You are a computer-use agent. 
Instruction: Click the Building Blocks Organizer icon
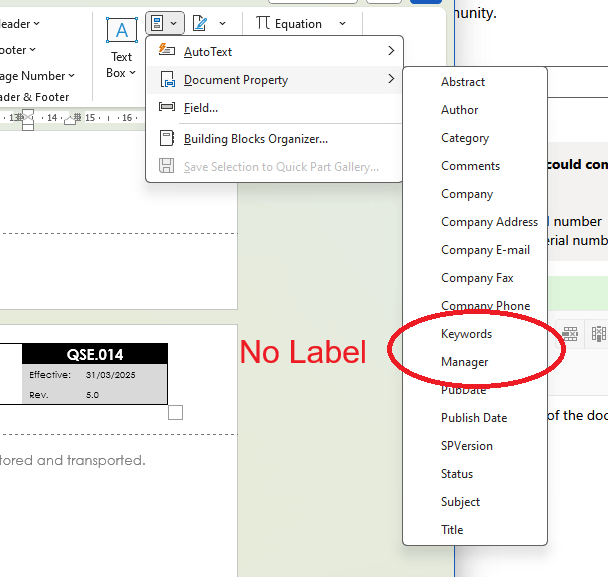pos(167,138)
